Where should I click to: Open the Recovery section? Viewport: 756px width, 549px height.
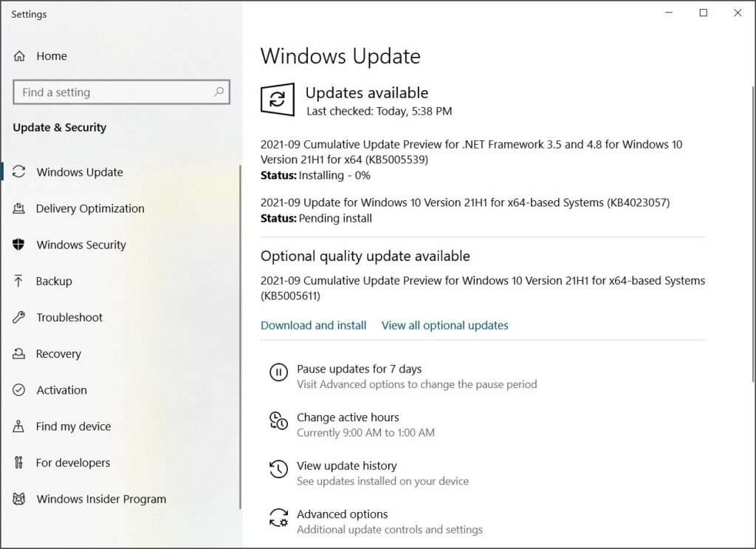coord(58,354)
